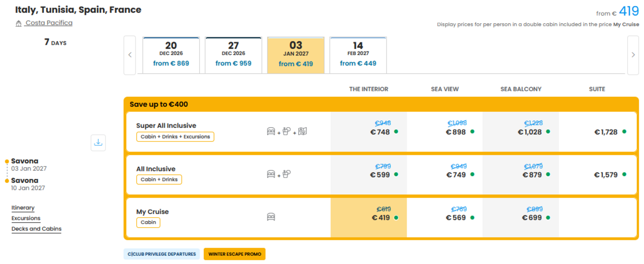The width and height of the screenshot is (644, 264).
Task: Select the 03 Jan 2027 departure tab
Action: [296, 55]
